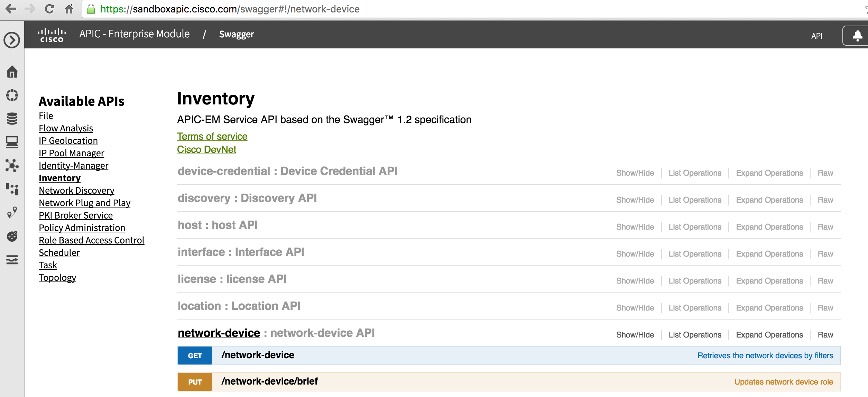Open the Topology API link
Image resolution: width=868 pixels, height=397 pixels.
57,278
